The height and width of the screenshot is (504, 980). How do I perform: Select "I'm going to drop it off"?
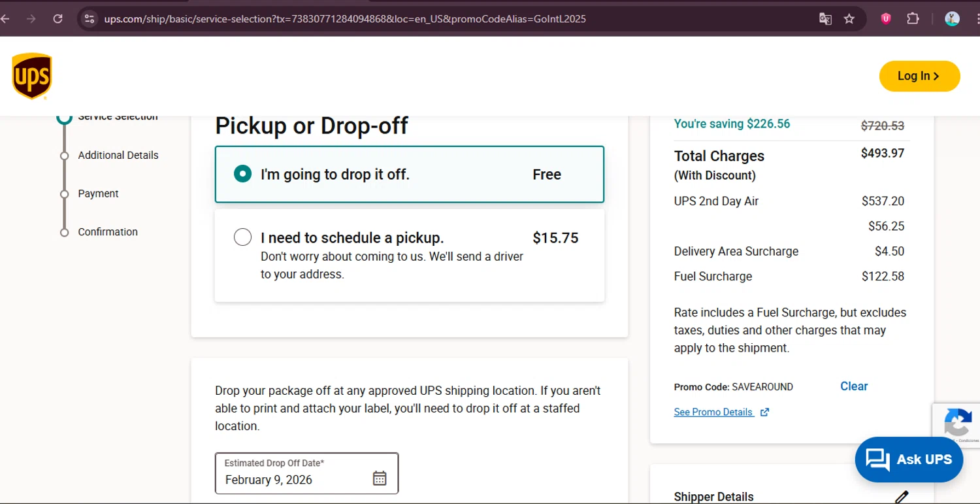point(243,175)
